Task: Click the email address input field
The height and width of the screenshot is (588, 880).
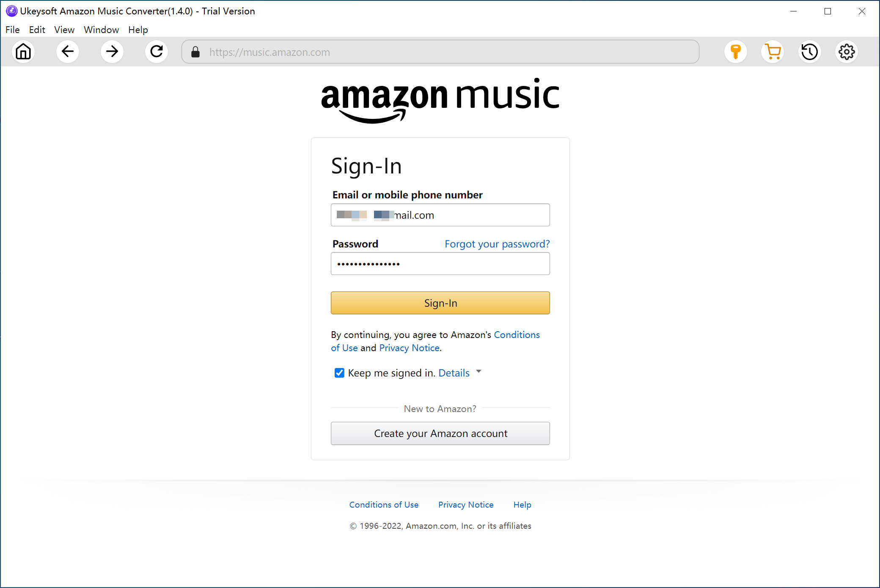Action: [440, 214]
